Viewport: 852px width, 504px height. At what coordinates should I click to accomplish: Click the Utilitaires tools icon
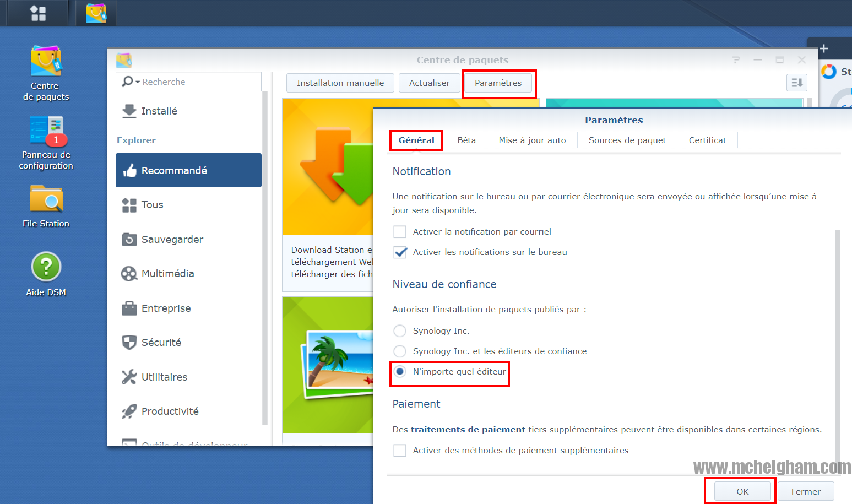129,377
